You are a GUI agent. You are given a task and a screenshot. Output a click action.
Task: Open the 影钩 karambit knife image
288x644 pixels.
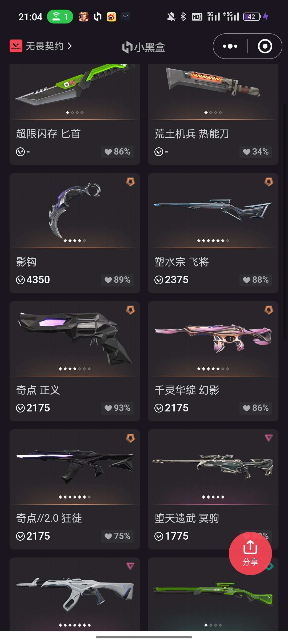click(75, 210)
